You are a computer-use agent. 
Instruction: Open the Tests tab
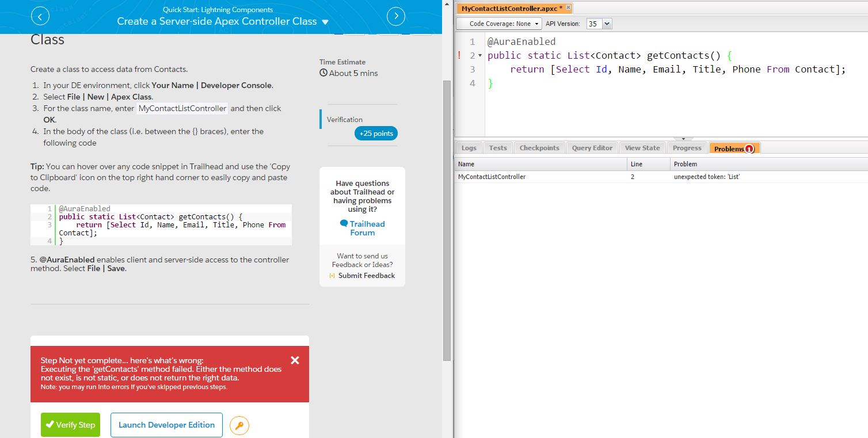[x=497, y=148]
